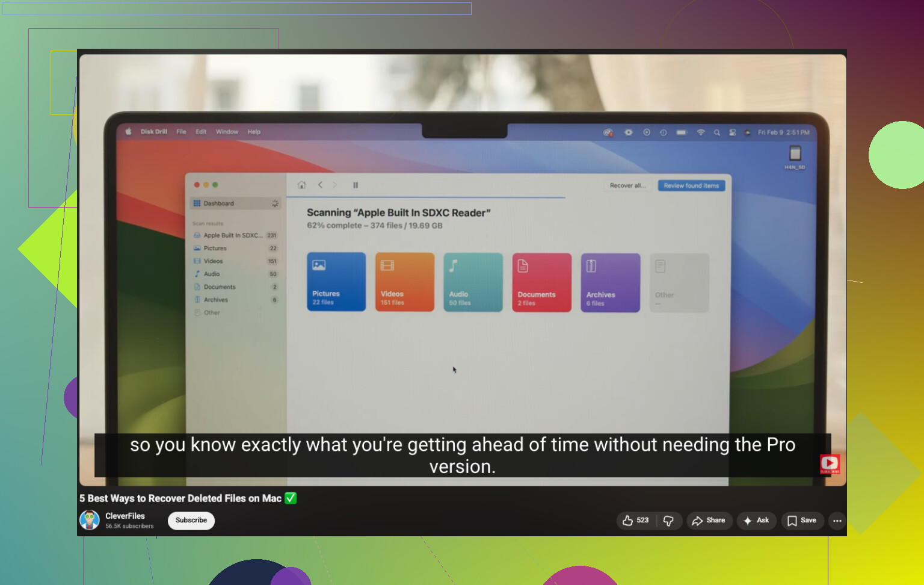Share the video
Viewport: 924px width, 585px height.
[x=709, y=521]
